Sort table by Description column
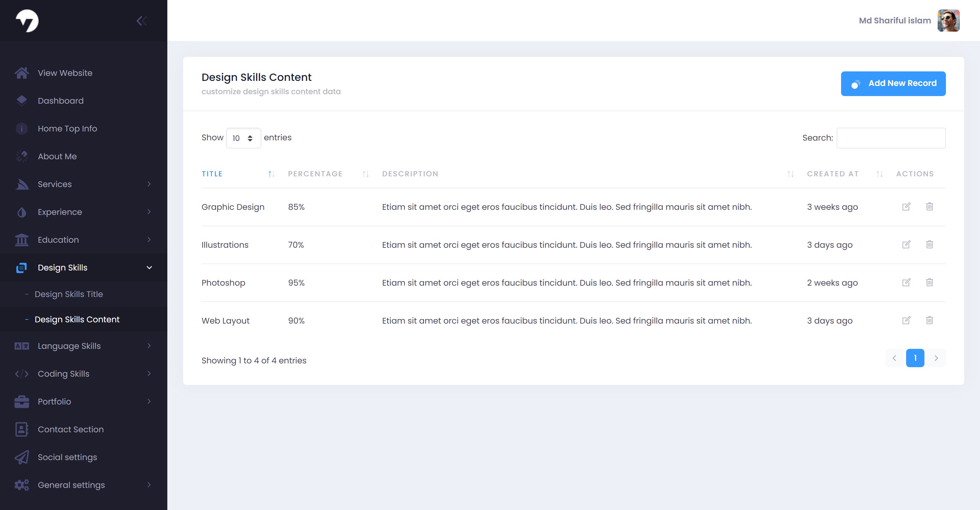The width and height of the screenshot is (980, 510). pyautogui.click(x=588, y=174)
